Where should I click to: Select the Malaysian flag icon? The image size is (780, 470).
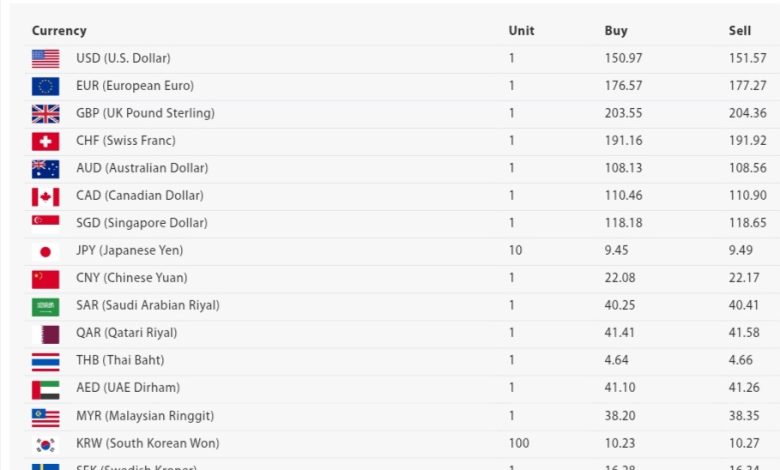click(x=45, y=417)
